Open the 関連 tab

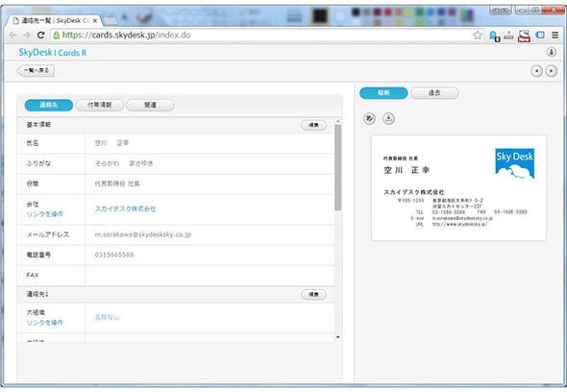(151, 106)
